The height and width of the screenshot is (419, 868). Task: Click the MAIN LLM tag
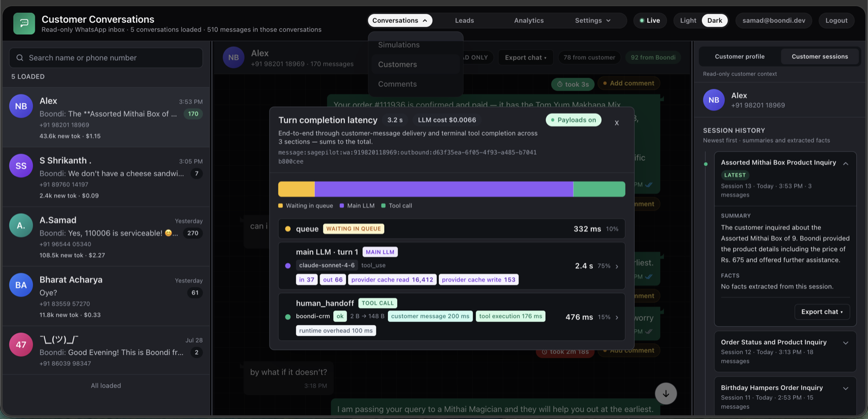[380, 252]
